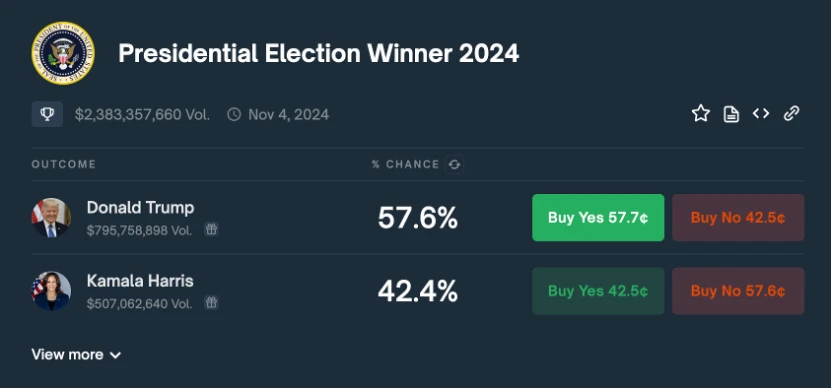The image size is (832, 388).
Task: Click the gift icon next to Harris's volume
Action: coord(211,303)
